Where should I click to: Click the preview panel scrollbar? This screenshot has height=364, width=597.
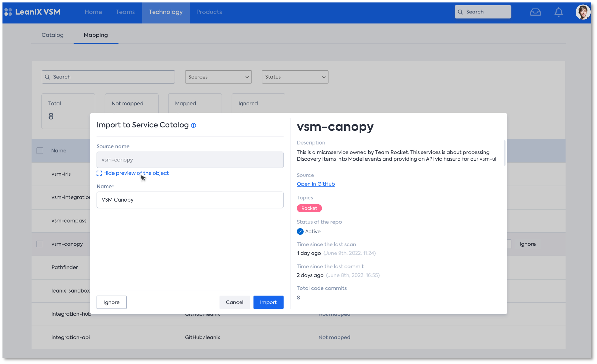[504, 153]
